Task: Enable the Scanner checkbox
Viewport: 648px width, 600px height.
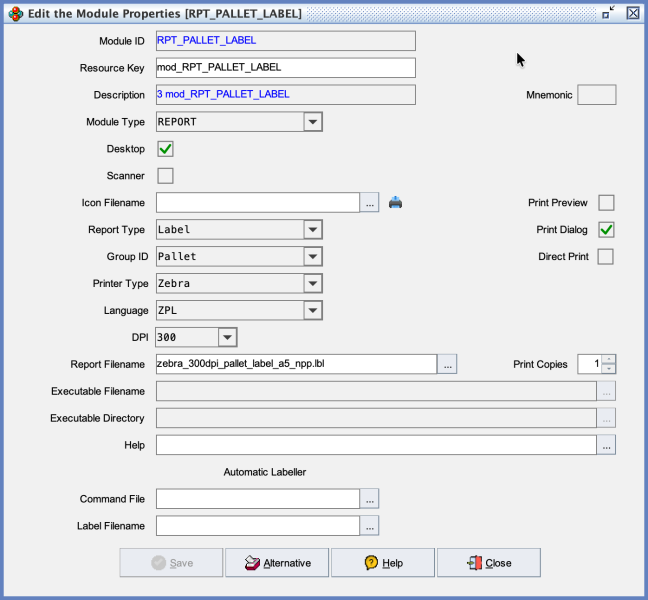Action: 165,176
